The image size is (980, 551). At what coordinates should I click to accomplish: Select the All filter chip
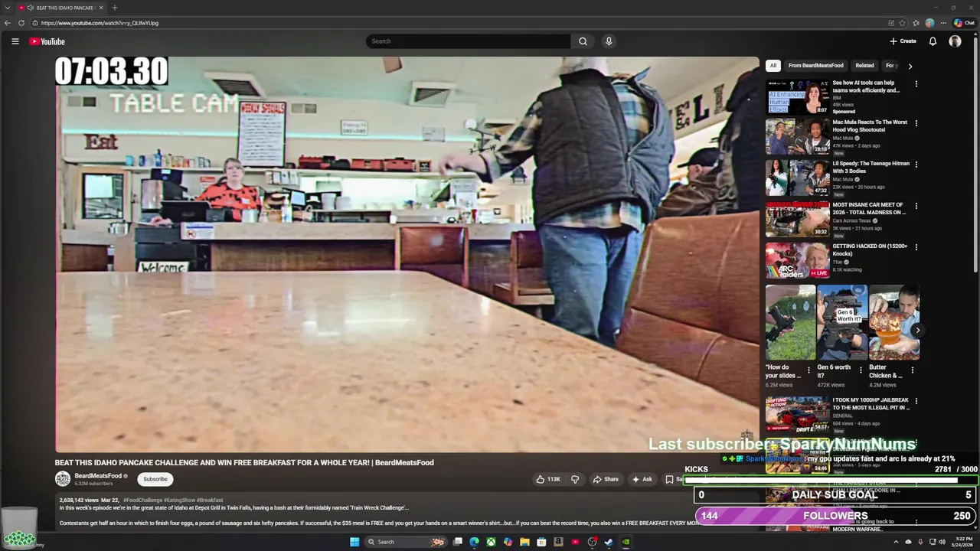coord(773,66)
